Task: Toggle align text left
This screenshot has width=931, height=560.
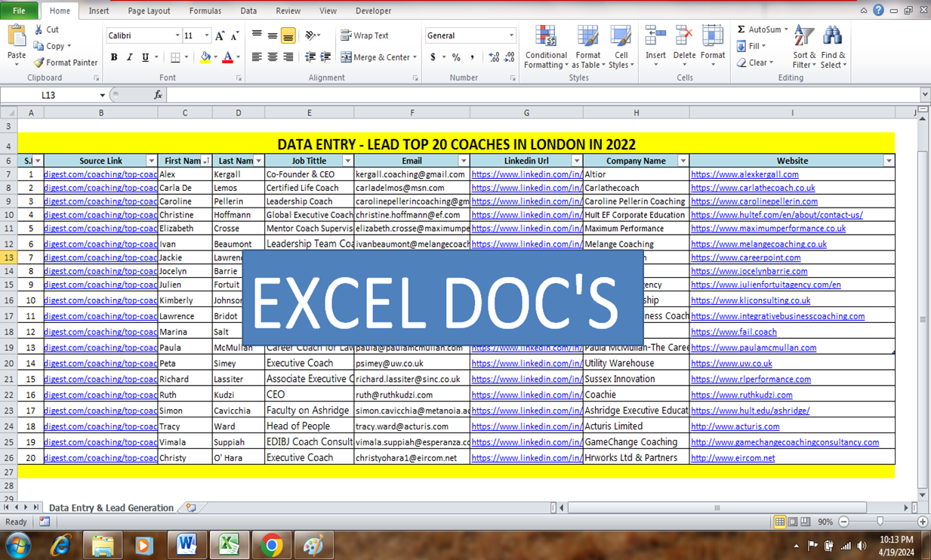Action: [257, 57]
